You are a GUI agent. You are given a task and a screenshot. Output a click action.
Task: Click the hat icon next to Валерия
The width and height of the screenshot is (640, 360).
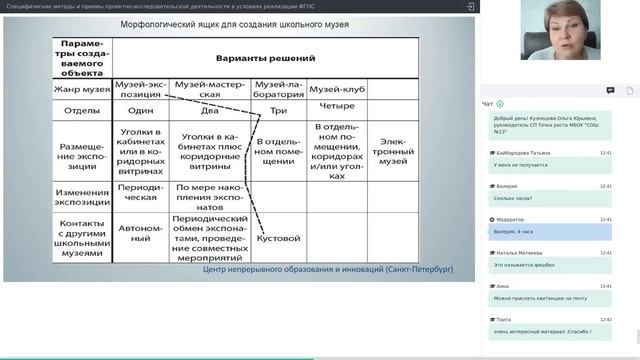pos(492,186)
